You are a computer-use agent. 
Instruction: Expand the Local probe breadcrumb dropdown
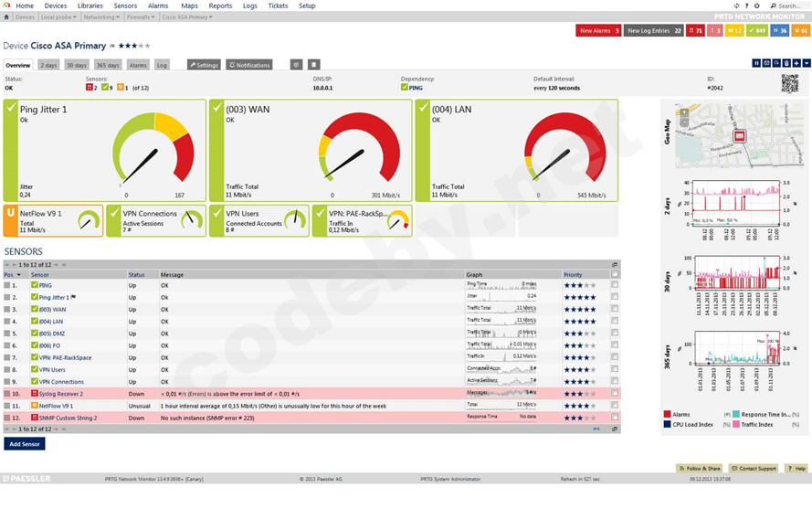click(x=75, y=17)
